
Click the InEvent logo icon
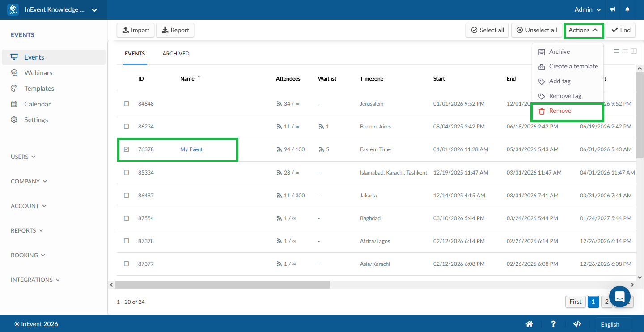coord(13,10)
